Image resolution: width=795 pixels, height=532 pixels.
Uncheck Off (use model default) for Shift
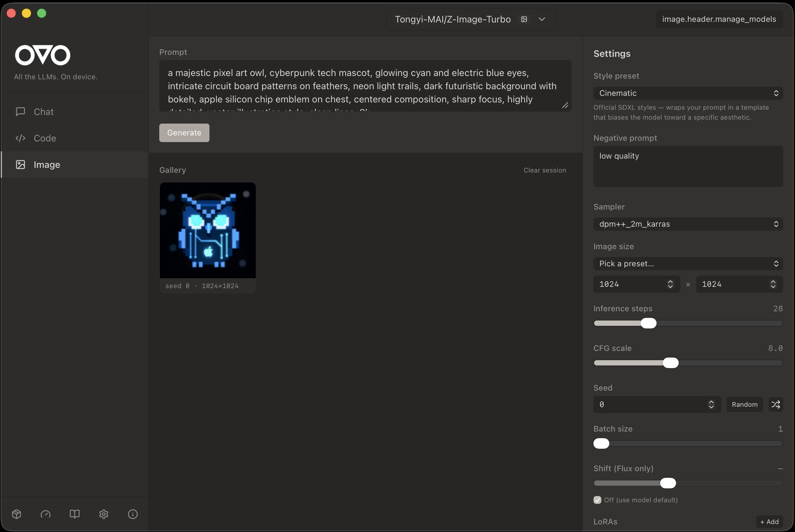coord(598,500)
